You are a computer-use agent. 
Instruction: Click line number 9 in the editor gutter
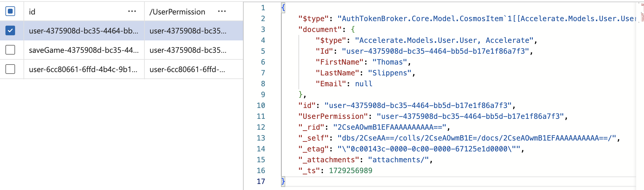(x=263, y=95)
